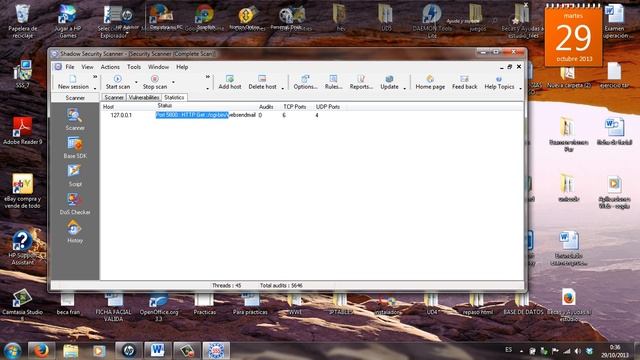This screenshot has width=640, height=360.
Task: Stop the running scan
Action: pyautogui.click(x=155, y=82)
